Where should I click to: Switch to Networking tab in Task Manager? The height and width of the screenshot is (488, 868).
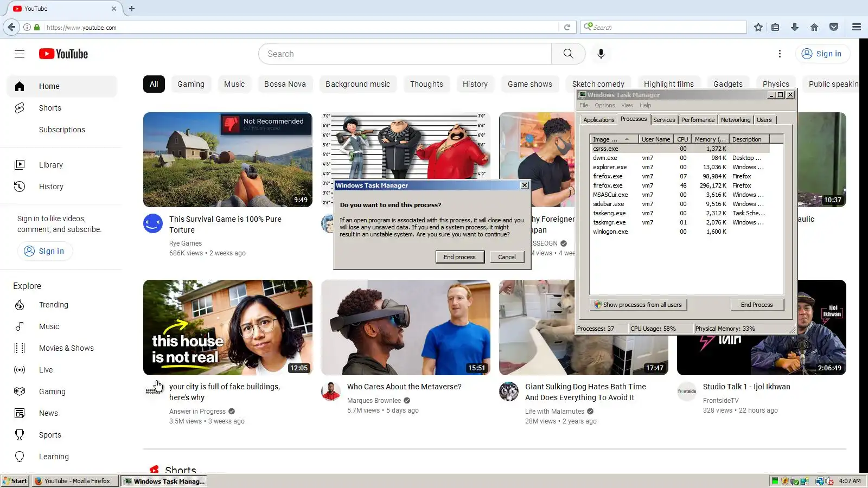pos(736,120)
